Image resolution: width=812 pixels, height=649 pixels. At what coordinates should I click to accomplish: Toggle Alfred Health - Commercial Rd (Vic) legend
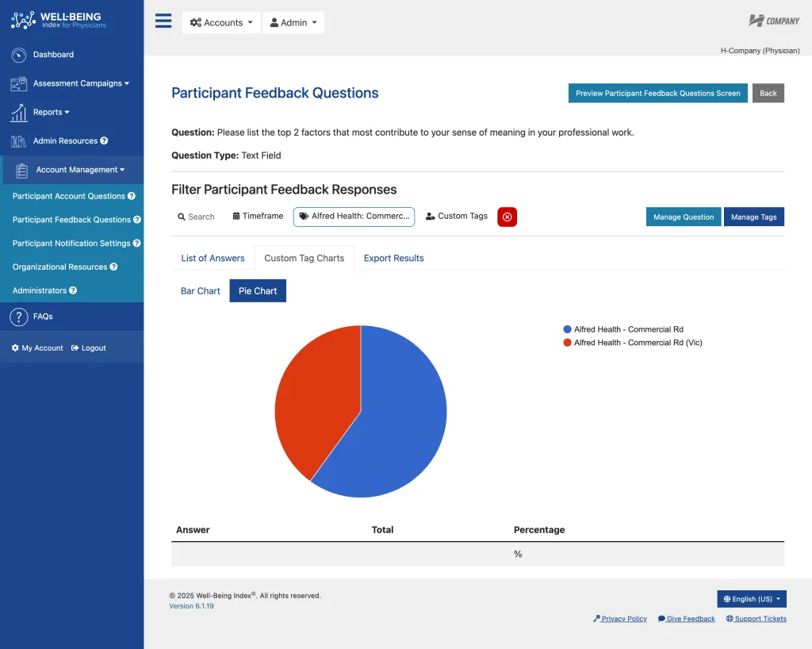point(632,343)
